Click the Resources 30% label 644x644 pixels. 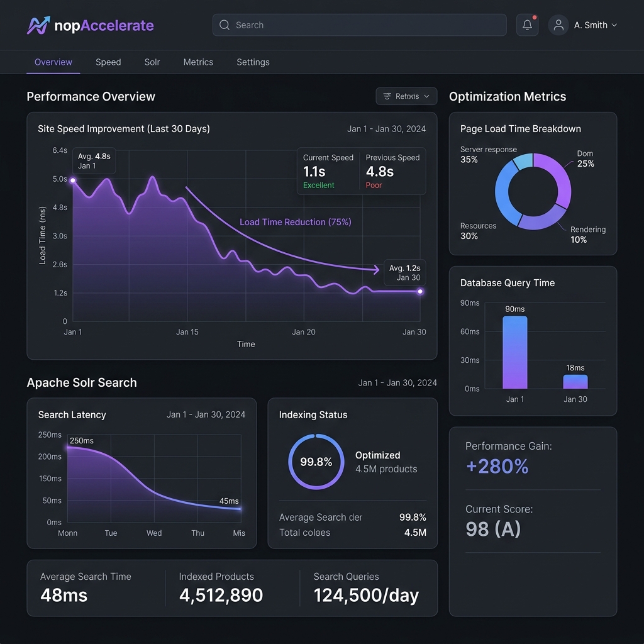point(478,231)
